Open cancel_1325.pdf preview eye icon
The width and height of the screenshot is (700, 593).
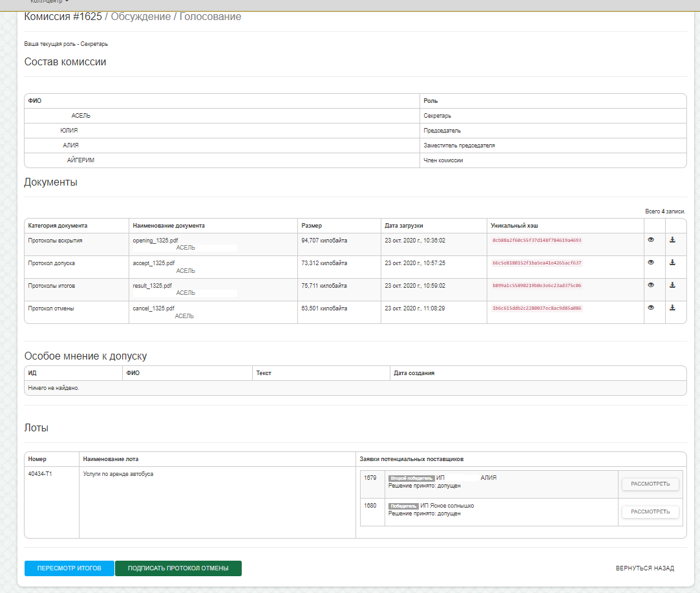[x=650, y=308]
